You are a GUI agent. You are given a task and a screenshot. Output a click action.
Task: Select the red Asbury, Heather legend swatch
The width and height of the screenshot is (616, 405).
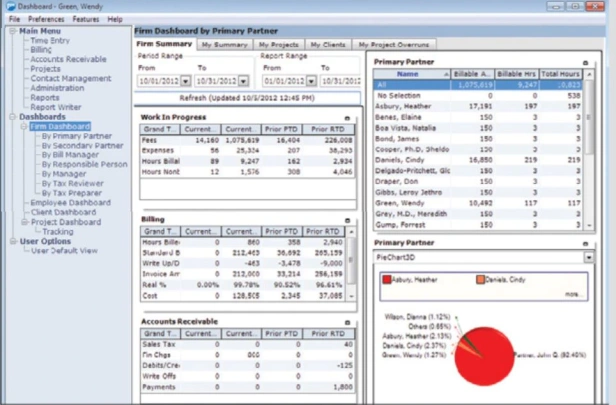coord(387,279)
